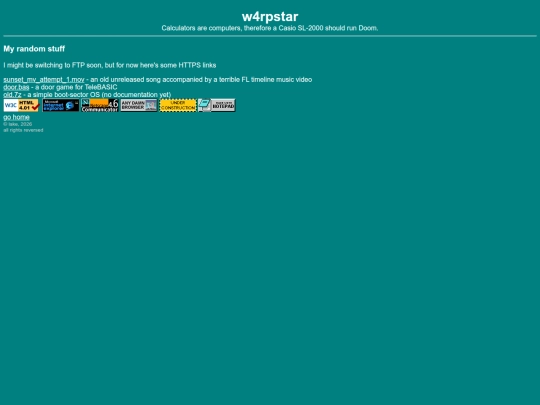Screen dimensions: 540x405
Task: Click the Netscape Communicator 4.6 badge
Action: [x=100, y=105]
